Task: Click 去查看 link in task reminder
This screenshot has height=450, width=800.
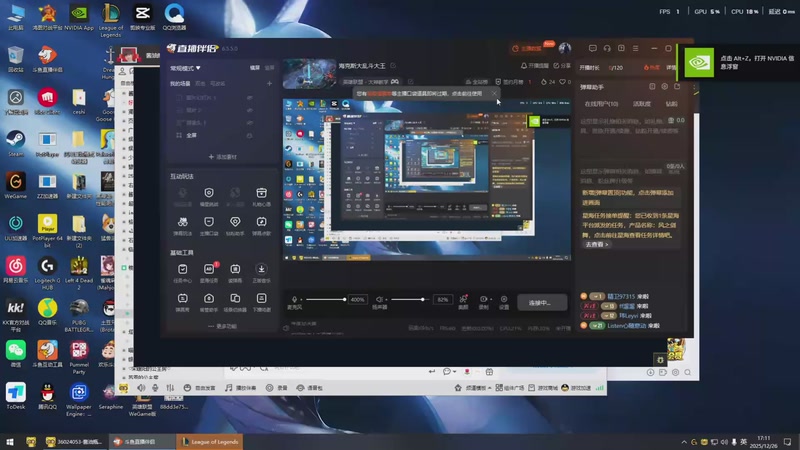Action: click(x=596, y=244)
